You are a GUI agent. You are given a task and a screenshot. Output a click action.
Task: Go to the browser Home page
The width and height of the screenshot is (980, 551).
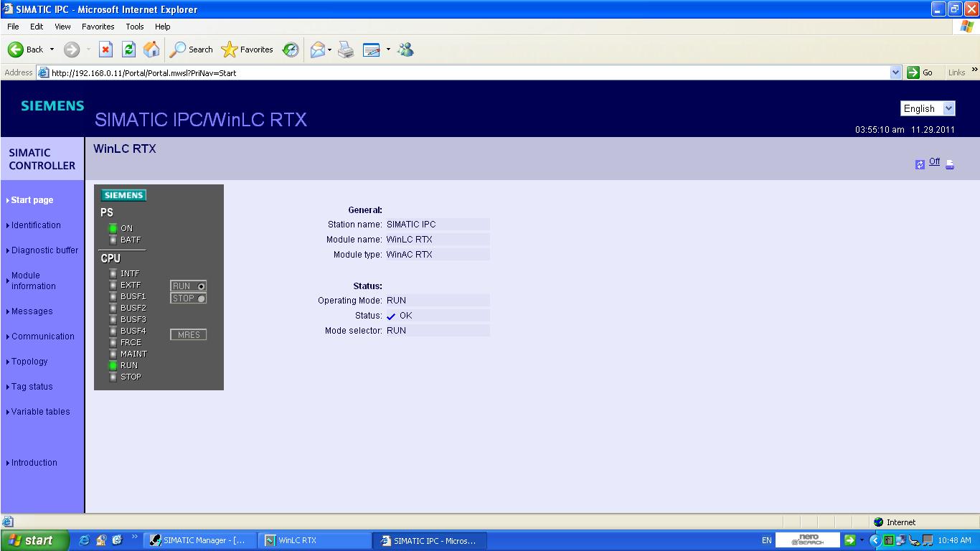coord(151,50)
